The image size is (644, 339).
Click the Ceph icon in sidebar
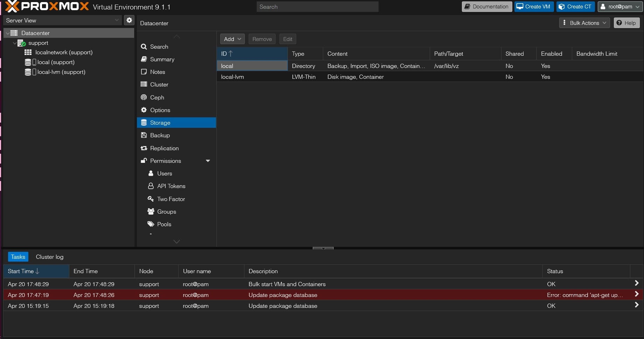coord(144,97)
